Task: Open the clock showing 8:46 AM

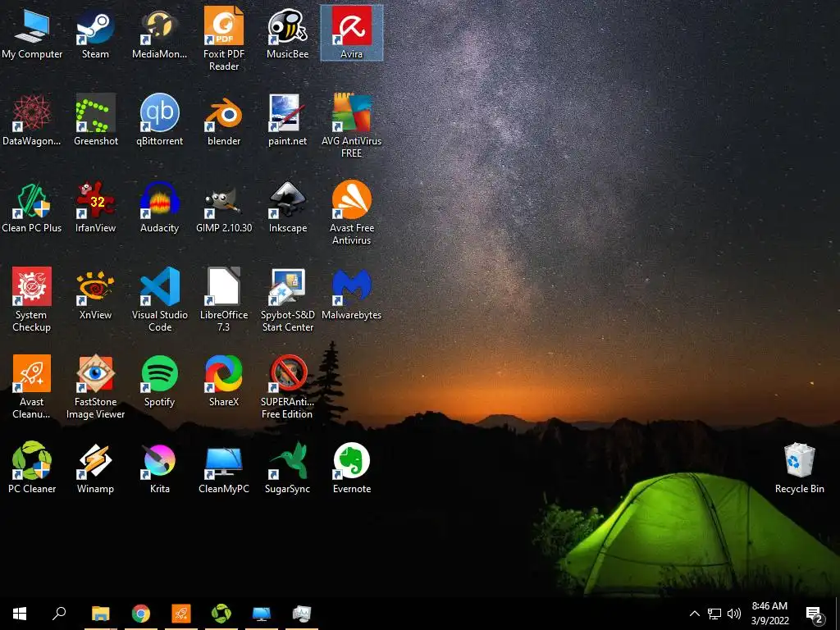Action: pos(769,614)
